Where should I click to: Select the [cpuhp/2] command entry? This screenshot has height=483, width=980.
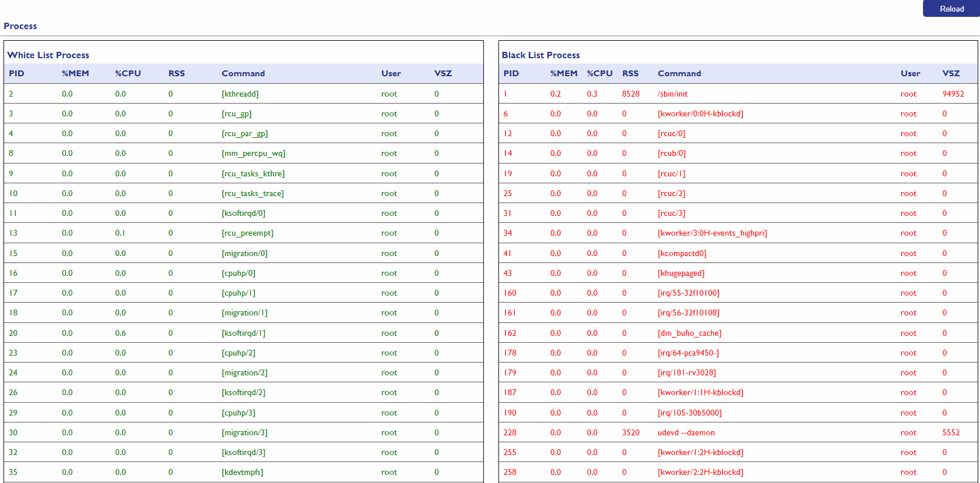point(238,353)
